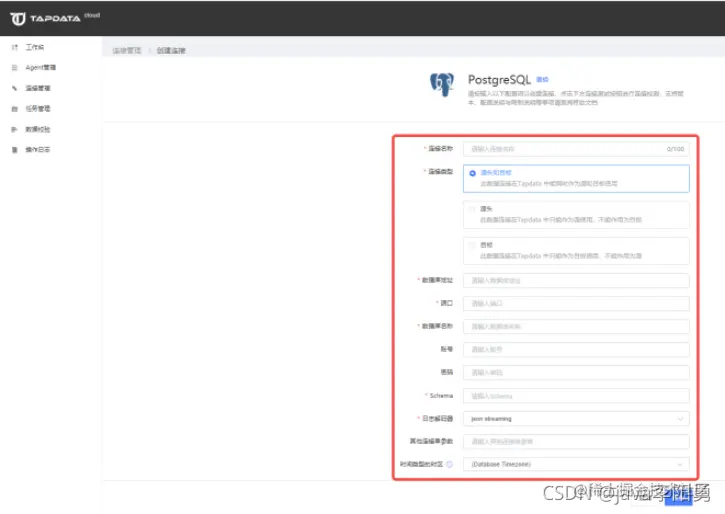
Task: Focus the 密码 password input field
Action: coord(576,373)
